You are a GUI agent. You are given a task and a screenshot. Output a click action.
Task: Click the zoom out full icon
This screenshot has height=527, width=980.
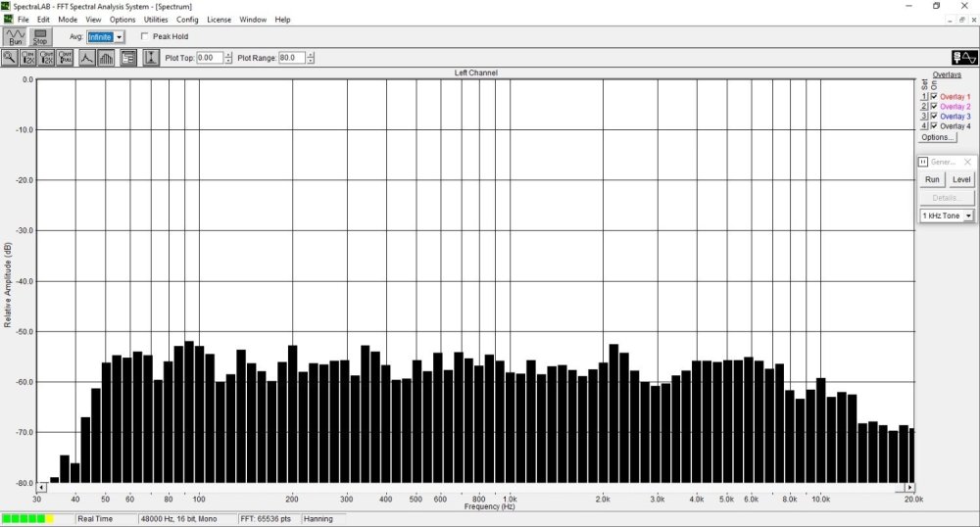(x=66, y=58)
